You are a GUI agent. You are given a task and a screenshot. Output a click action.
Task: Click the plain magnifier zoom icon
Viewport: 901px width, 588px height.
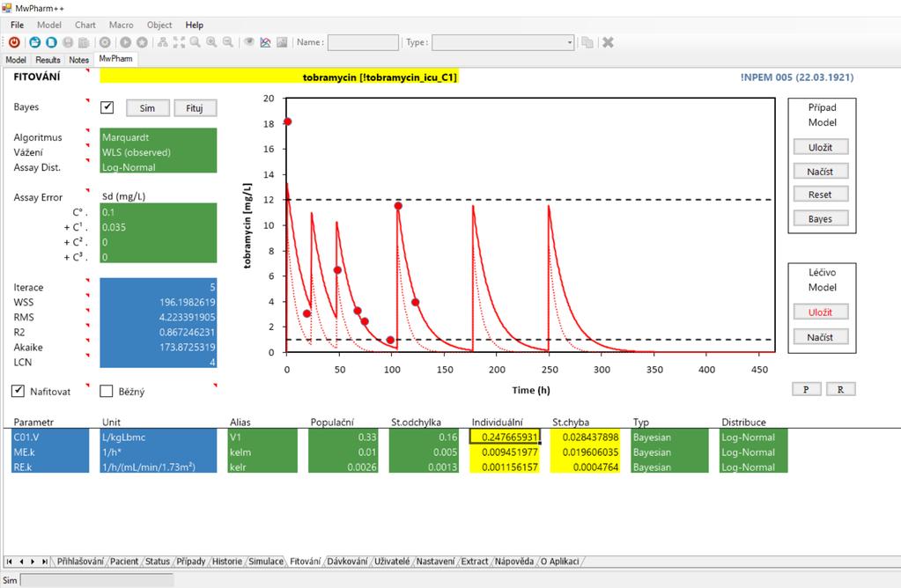tap(196, 42)
